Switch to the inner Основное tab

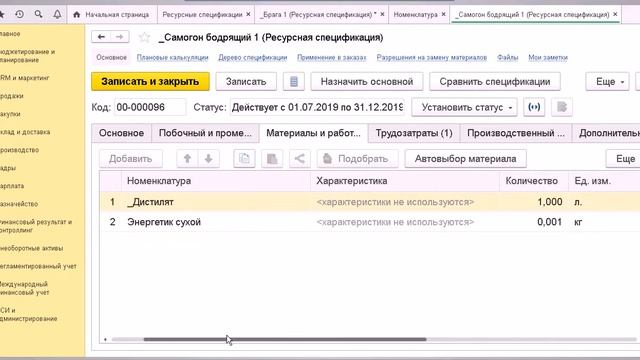(x=121, y=133)
